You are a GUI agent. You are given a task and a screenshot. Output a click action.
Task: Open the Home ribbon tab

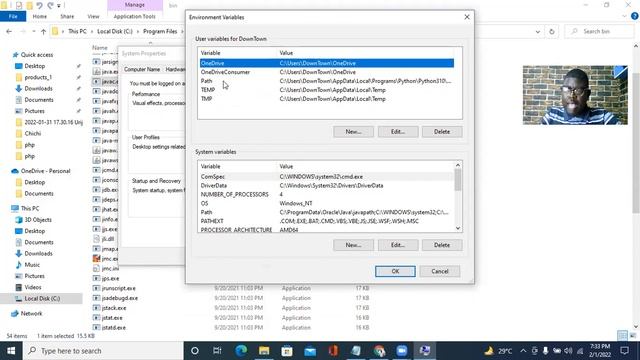click(40, 16)
